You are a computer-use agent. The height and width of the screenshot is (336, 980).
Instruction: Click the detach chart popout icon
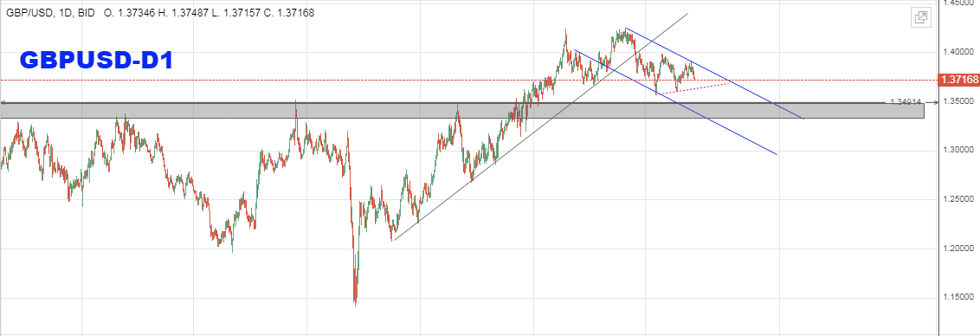pos(920,17)
